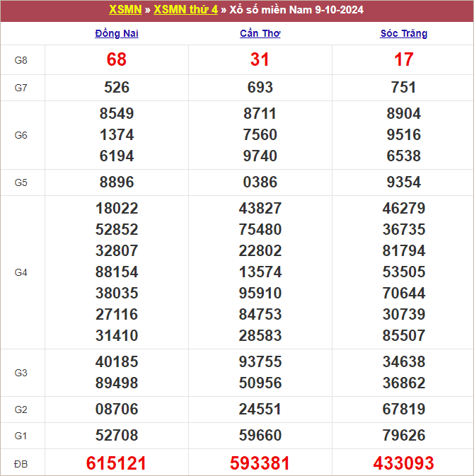Click Cần Thơ special prize 593381

click(x=260, y=463)
